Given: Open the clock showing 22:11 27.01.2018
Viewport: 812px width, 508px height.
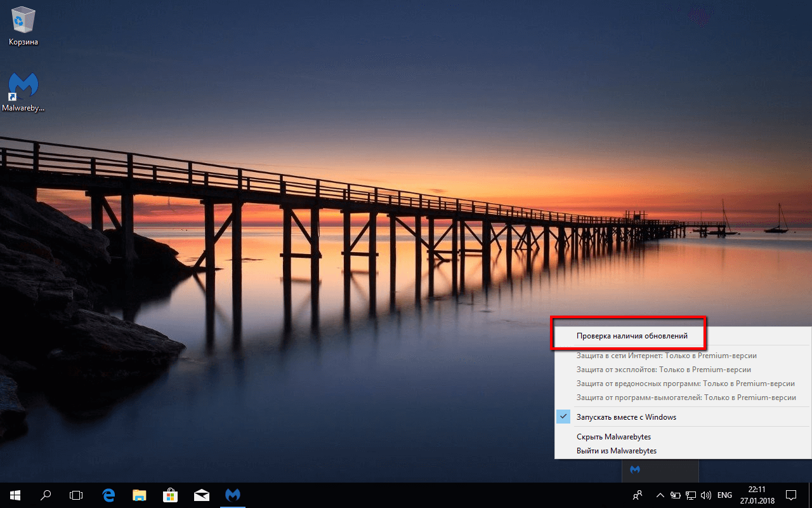Looking at the screenshot, I should (x=757, y=495).
